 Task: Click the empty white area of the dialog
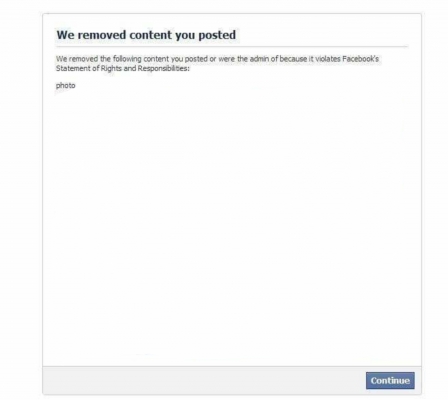point(232,227)
